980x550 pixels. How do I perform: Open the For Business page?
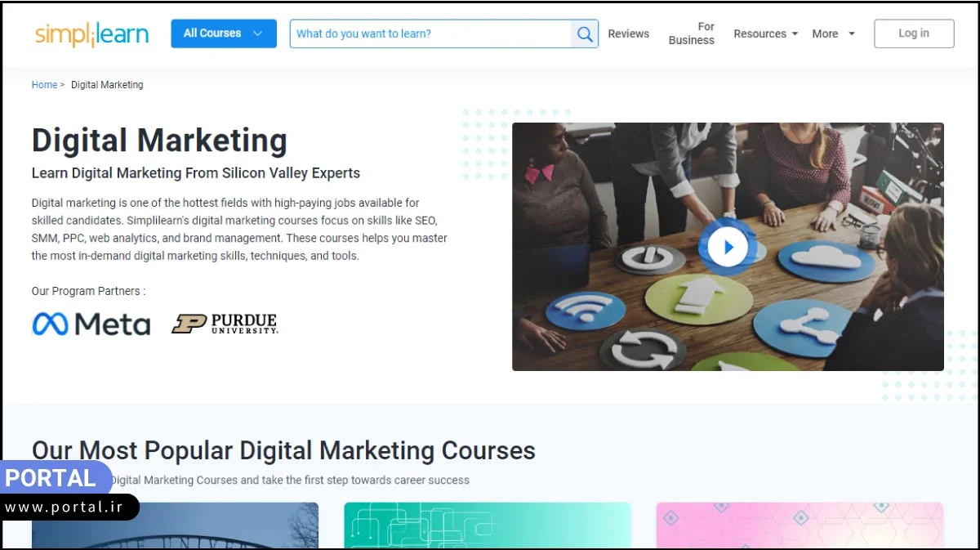[x=691, y=34]
